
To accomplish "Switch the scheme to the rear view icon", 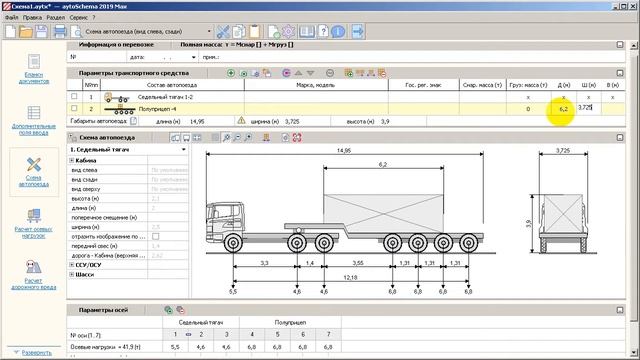I will click(186, 138).
